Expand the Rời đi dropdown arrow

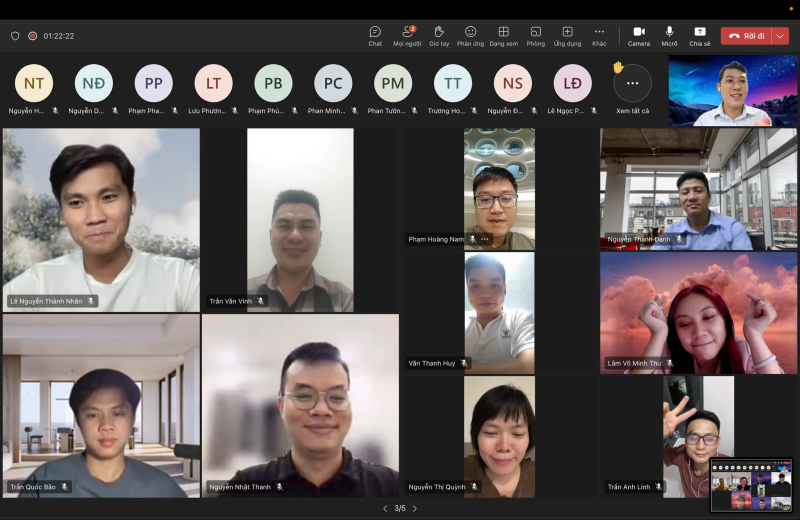tap(780, 36)
